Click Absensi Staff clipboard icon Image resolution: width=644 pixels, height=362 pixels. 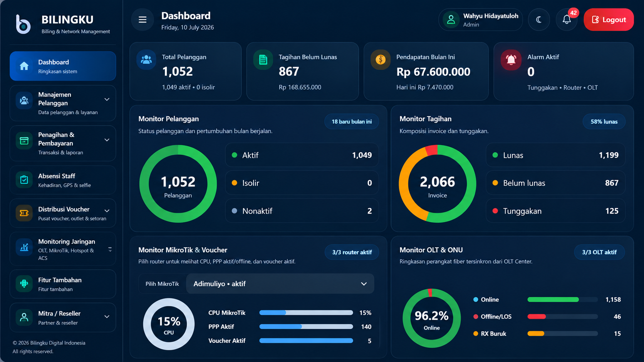pyautogui.click(x=24, y=180)
